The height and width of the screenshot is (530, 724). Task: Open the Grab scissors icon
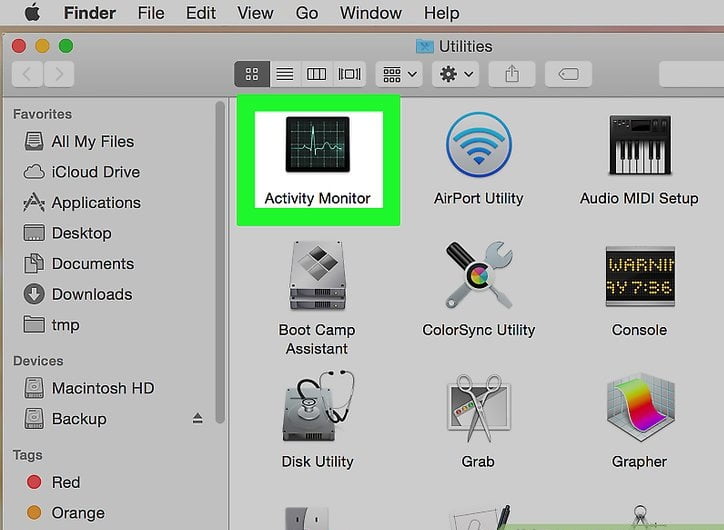point(479,408)
